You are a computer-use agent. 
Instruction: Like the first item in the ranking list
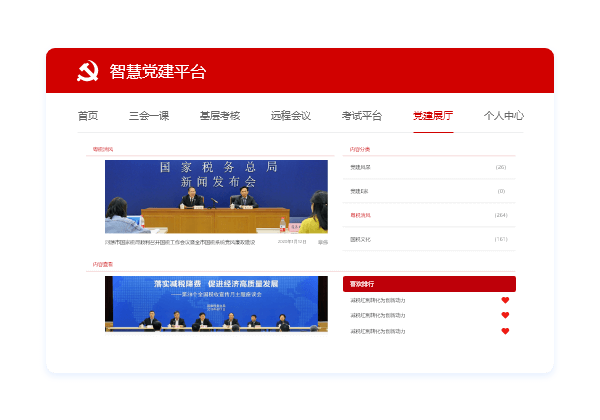(505, 300)
